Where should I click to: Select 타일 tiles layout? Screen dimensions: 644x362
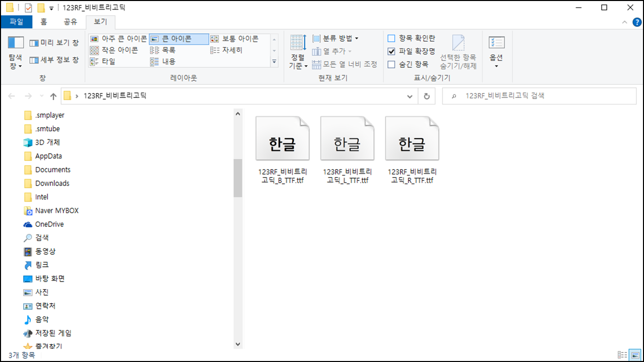103,62
